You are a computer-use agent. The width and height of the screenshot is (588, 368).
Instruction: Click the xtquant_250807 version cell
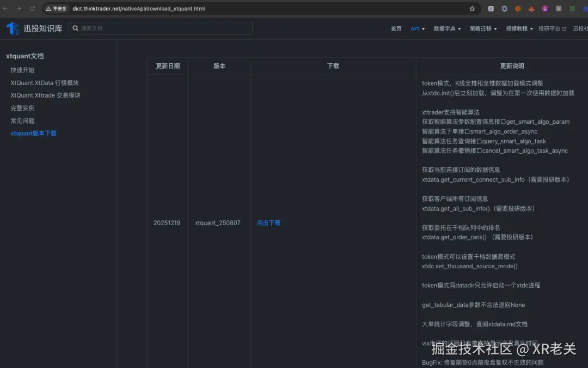217,222
